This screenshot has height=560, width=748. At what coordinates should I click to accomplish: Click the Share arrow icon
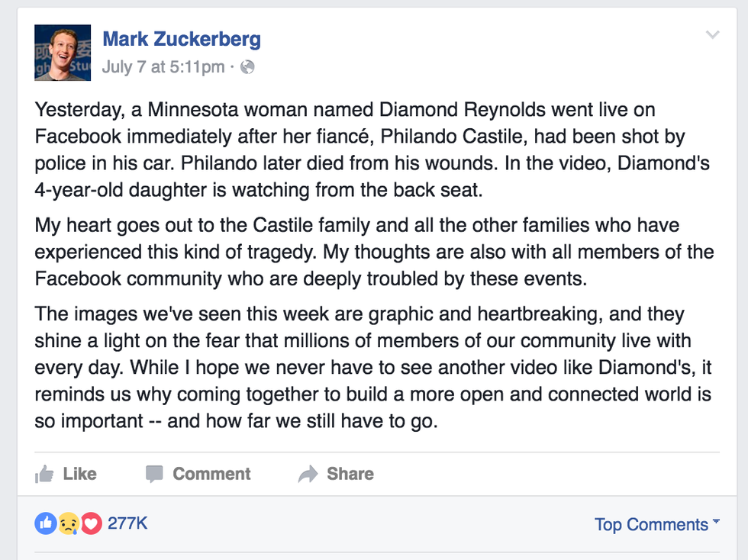pos(308,475)
